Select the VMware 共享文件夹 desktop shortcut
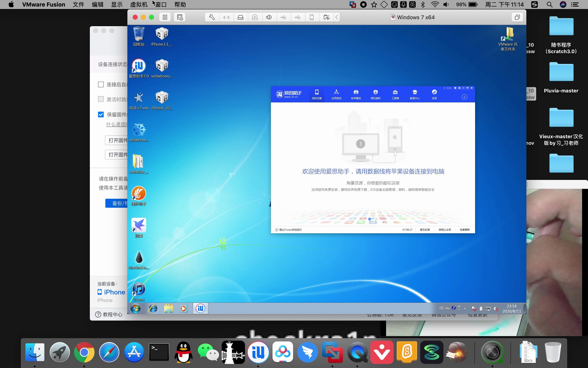 click(508, 39)
